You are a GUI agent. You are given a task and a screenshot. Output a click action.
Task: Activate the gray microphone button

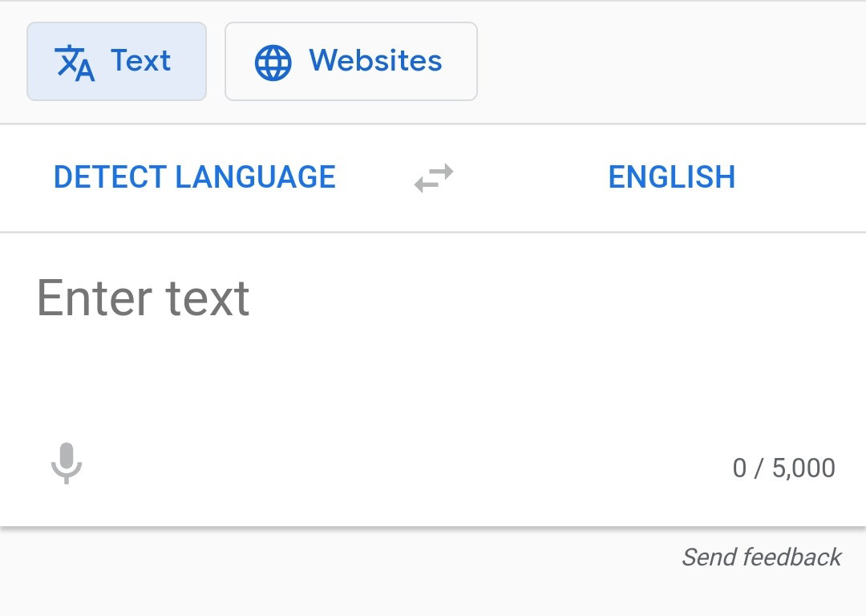[67, 464]
